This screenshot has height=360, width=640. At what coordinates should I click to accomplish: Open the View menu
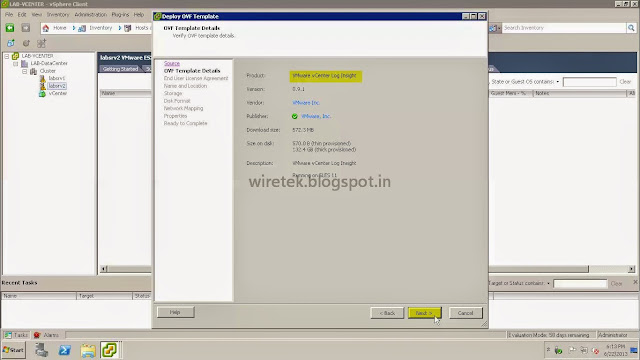tap(37, 14)
